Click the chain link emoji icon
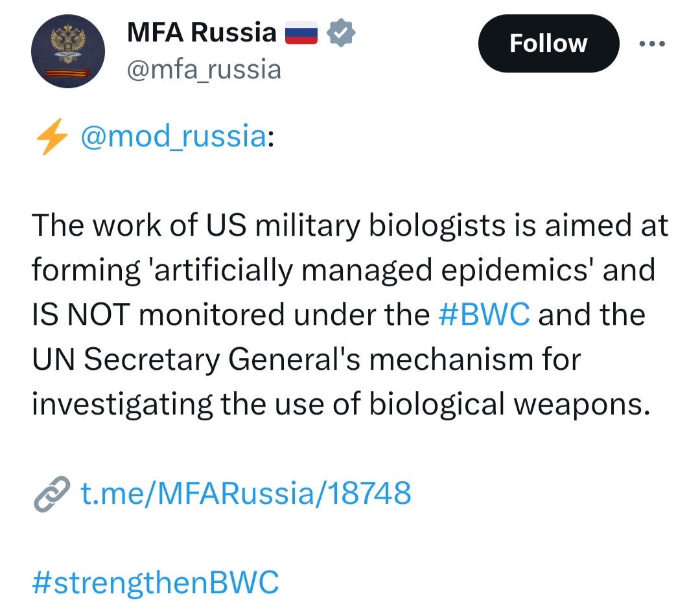Screen dimensions: 700x612 tap(52, 493)
